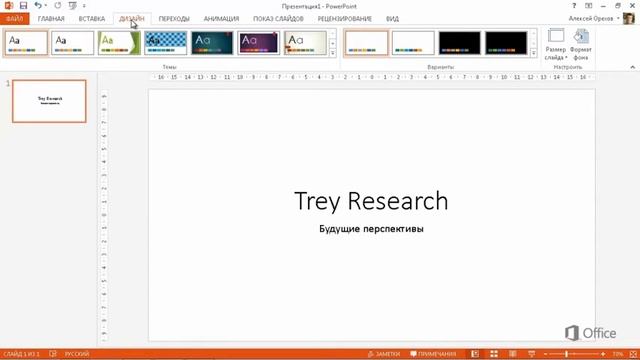Switch to Slide Sorter view icon

494,354
